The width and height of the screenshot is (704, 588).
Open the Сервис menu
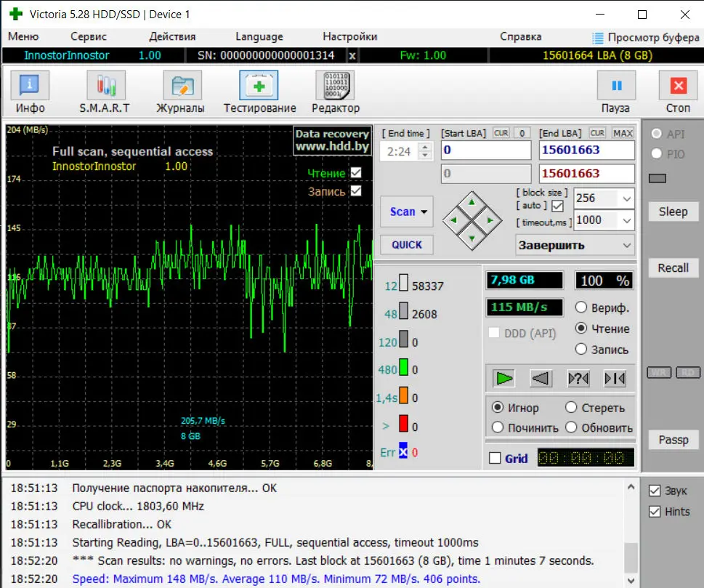89,37
